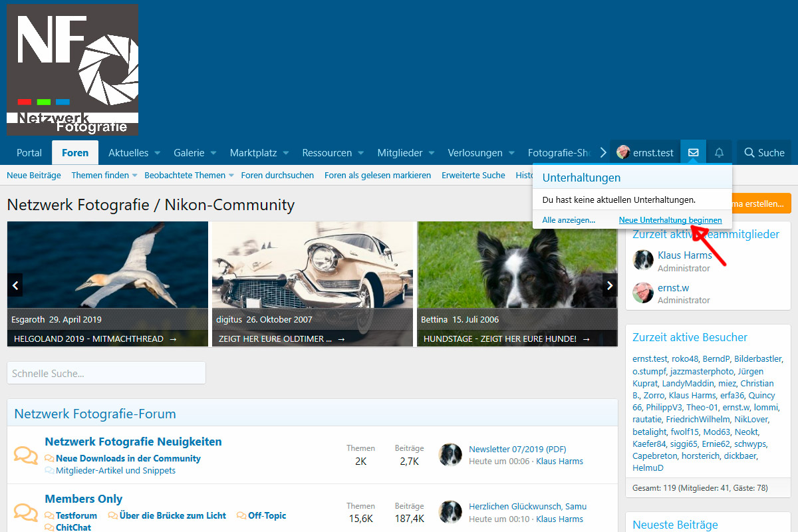
Task: Click visitor LandyMaddin in active visitors
Action: [687, 383]
